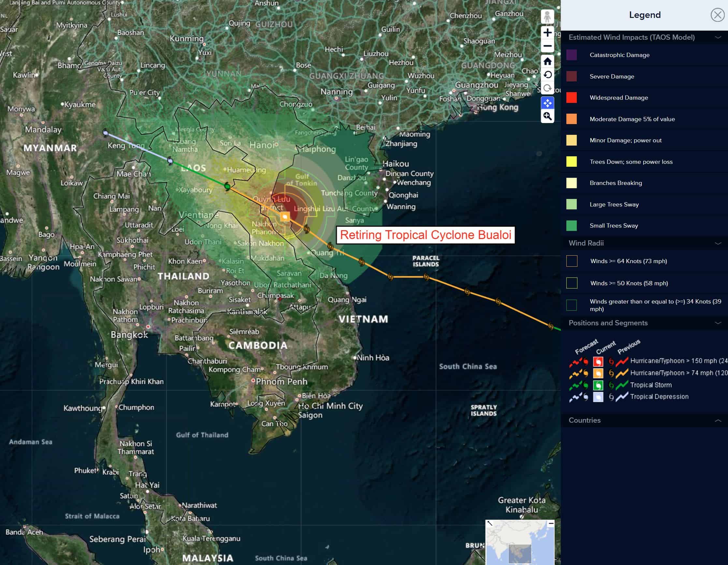Viewport: 728px width, 565px height.
Task: Activate the pan tool icon
Action: (x=547, y=103)
